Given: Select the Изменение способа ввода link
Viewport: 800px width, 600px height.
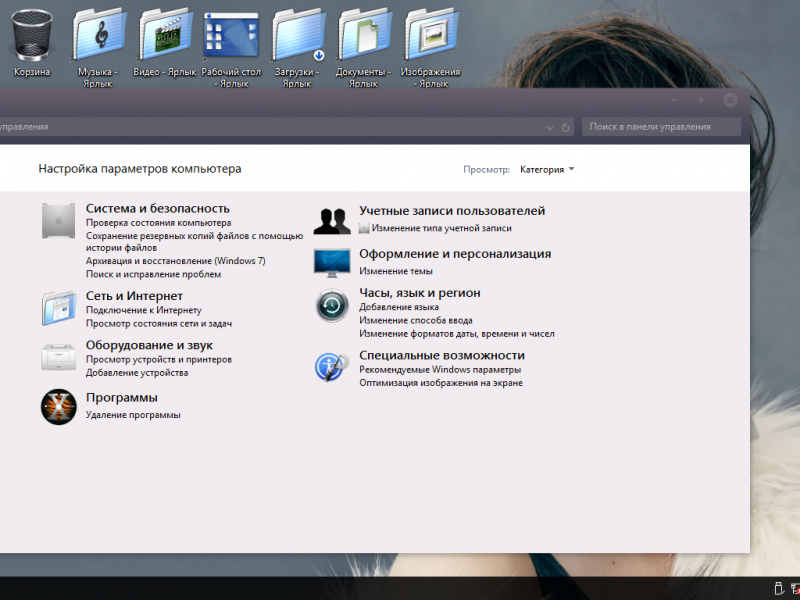Looking at the screenshot, I should point(416,320).
